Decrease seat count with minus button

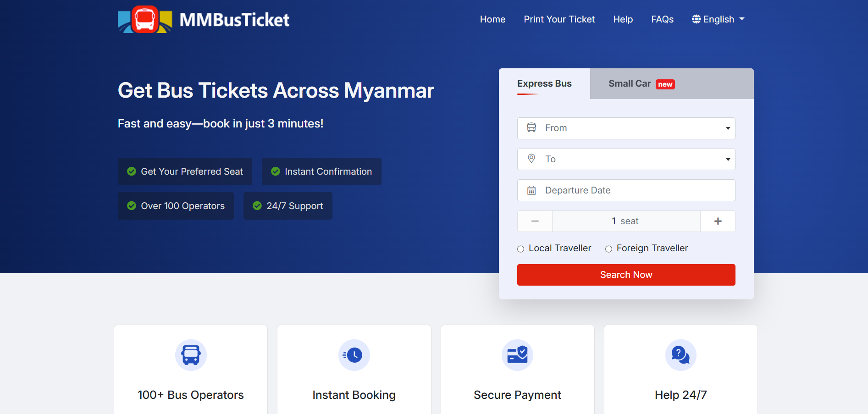[x=535, y=221]
